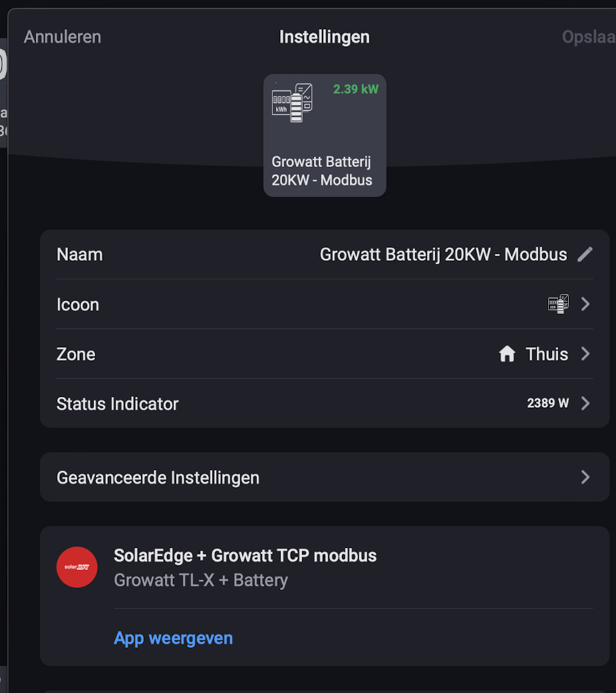This screenshot has height=693, width=616.
Task: Select the Geavanceerde Instellingen menu row
Action: [x=325, y=477]
